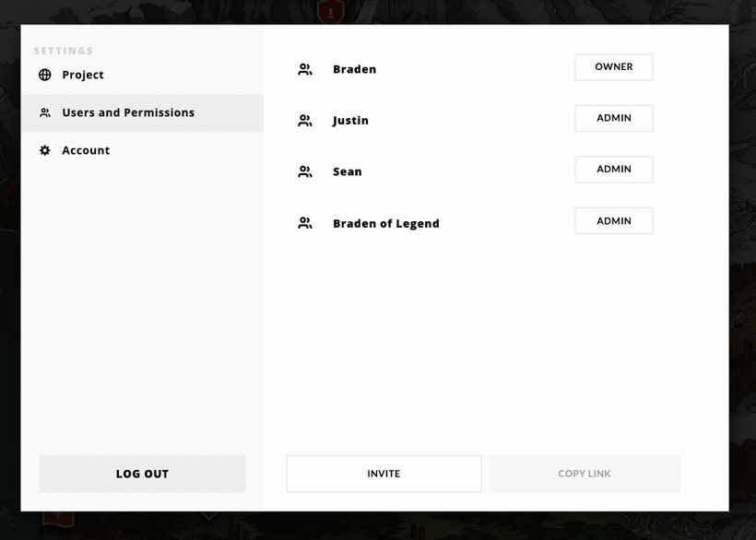The height and width of the screenshot is (540, 756).
Task: Open Braden of Legend's ADMIN role selector
Action: tap(614, 220)
